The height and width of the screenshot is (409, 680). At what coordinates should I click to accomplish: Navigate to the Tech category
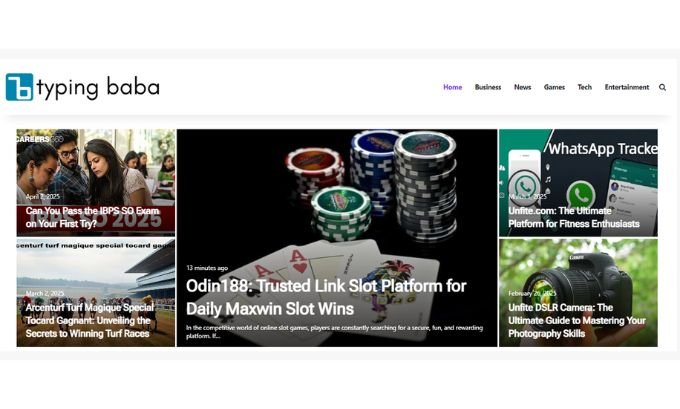pos(585,87)
